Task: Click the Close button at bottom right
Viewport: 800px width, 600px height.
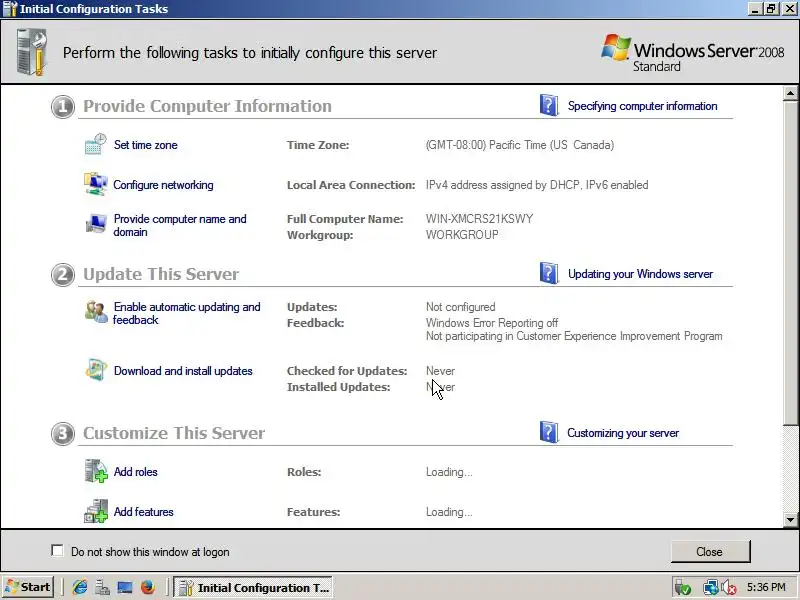Action: [x=710, y=552]
